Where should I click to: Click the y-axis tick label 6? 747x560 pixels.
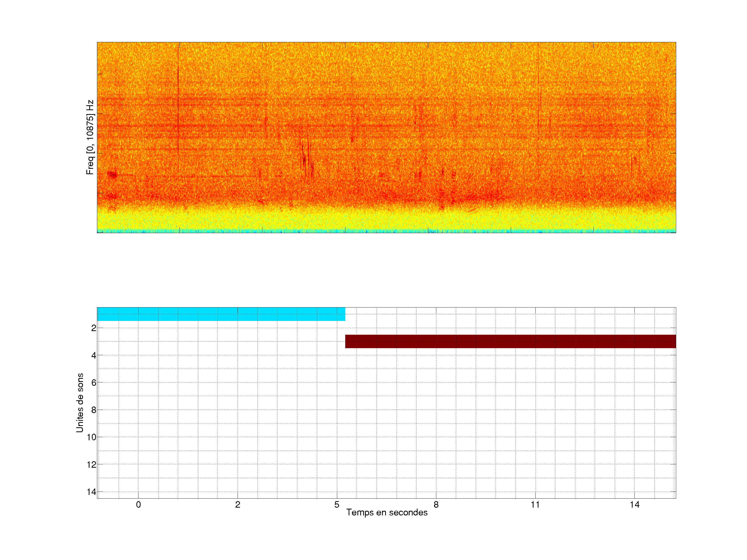click(x=94, y=383)
